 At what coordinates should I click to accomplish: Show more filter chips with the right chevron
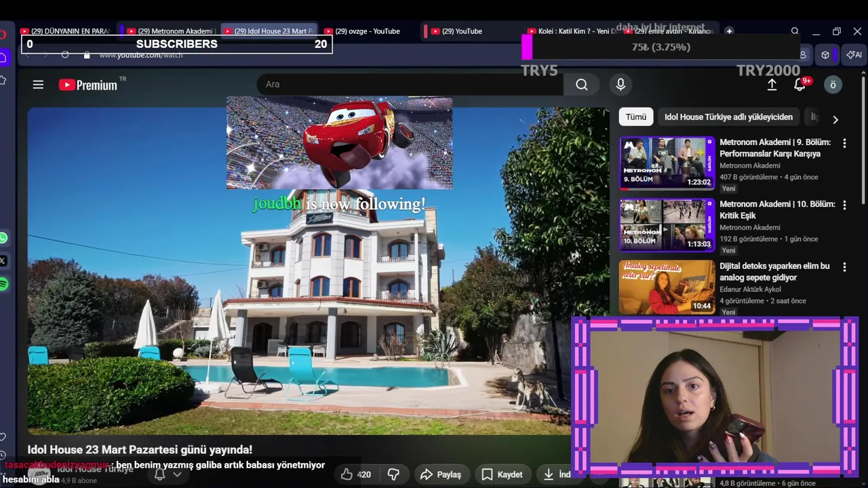tap(835, 119)
